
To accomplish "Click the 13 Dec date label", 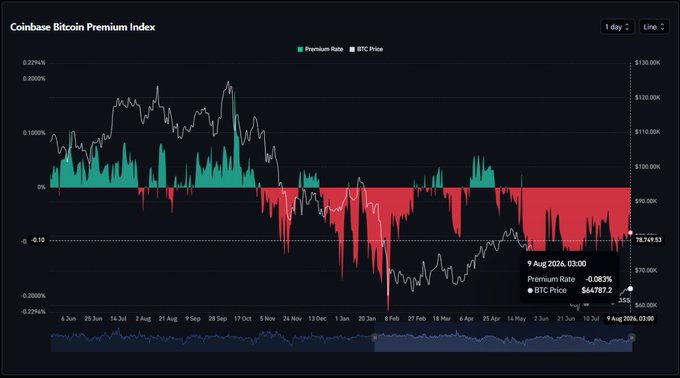I will (x=317, y=319).
